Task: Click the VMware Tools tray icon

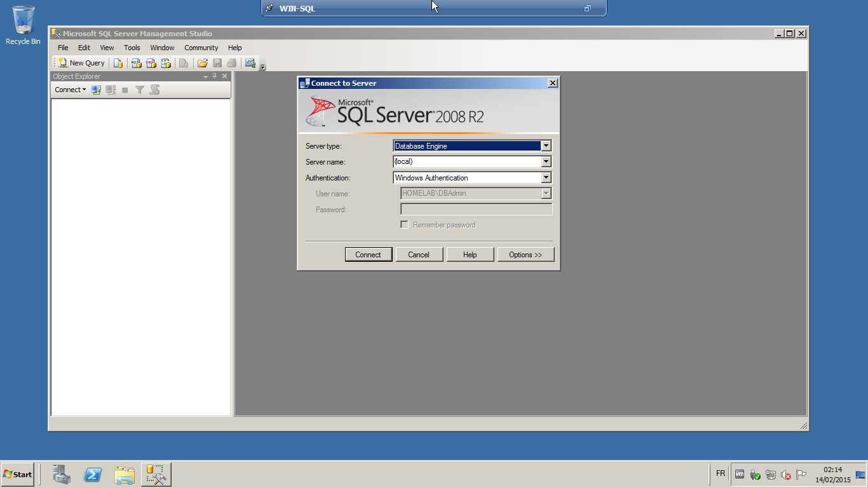Action: [x=740, y=475]
